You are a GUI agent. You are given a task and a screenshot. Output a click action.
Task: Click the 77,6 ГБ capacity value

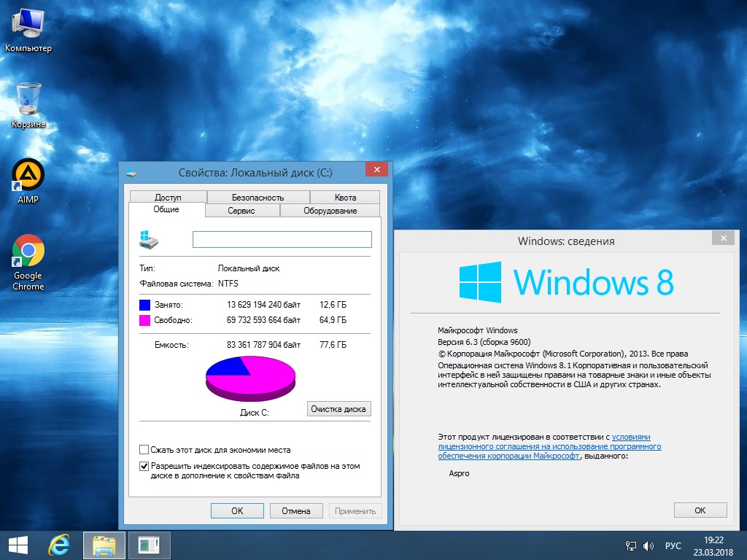point(333,345)
